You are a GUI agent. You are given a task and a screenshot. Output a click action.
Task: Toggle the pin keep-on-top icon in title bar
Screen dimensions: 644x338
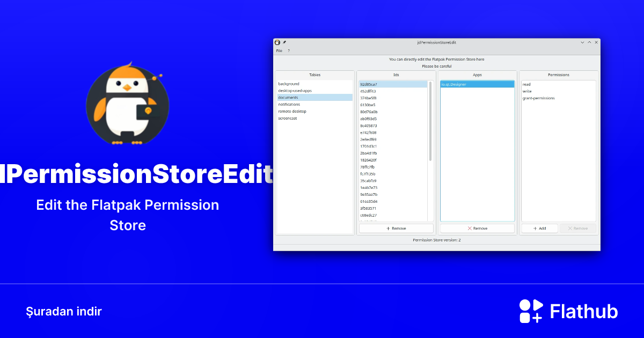(284, 42)
